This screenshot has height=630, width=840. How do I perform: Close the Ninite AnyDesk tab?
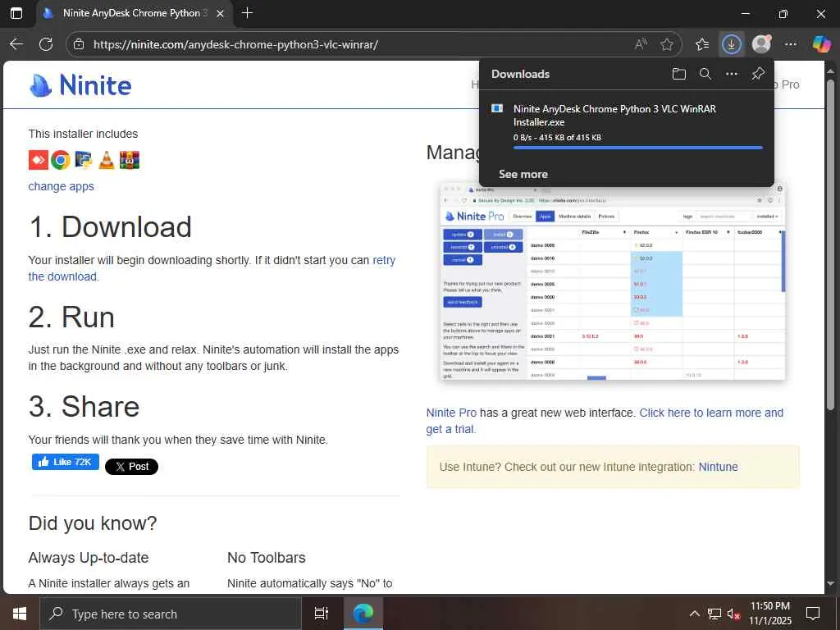pyautogui.click(x=220, y=13)
